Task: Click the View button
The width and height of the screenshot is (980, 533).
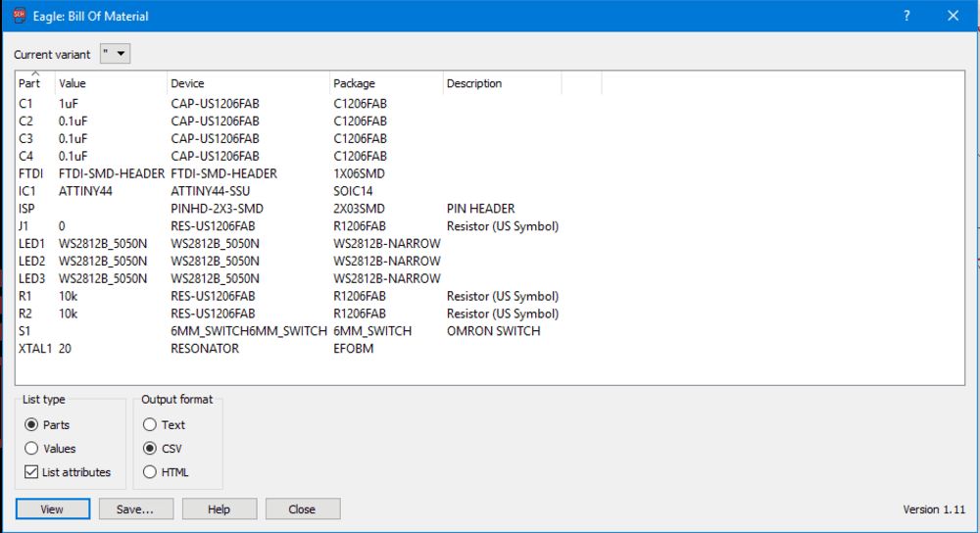Action: [x=53, y=509]
